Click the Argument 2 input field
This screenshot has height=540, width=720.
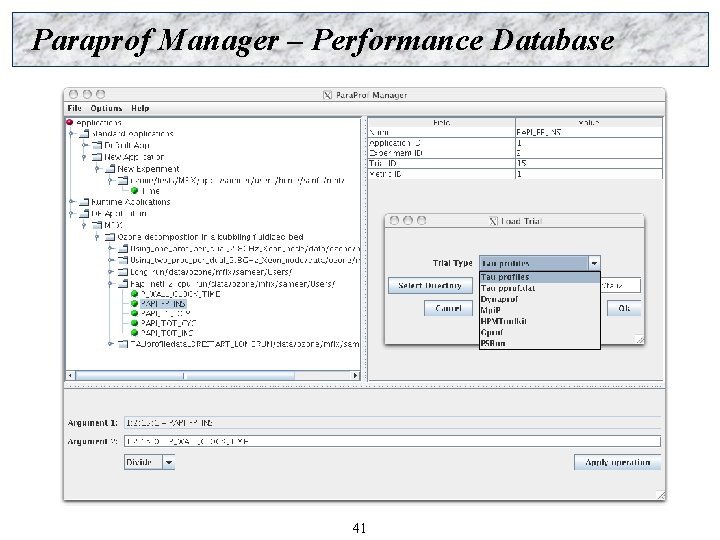[x=392, y=441]
